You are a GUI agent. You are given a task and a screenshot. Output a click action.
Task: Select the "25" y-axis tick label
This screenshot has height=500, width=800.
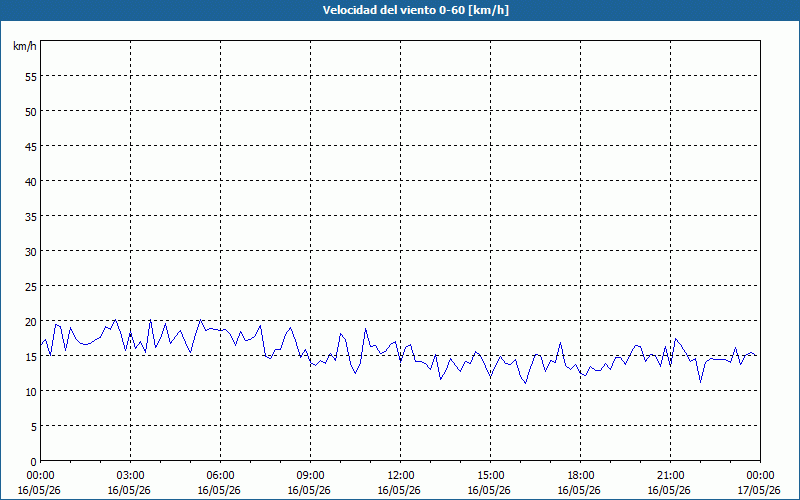31,287
